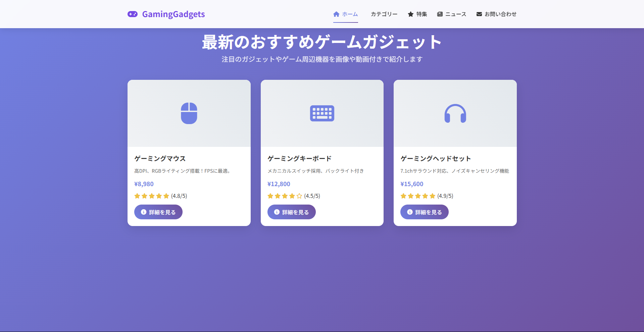644x332 pixels.
Task: Click the (4.9/5) rating text
Action: [x=445, y=196]
